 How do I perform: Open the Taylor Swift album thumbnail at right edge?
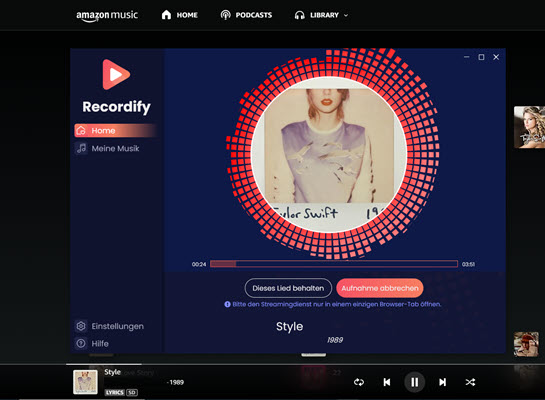pos(529,127)
